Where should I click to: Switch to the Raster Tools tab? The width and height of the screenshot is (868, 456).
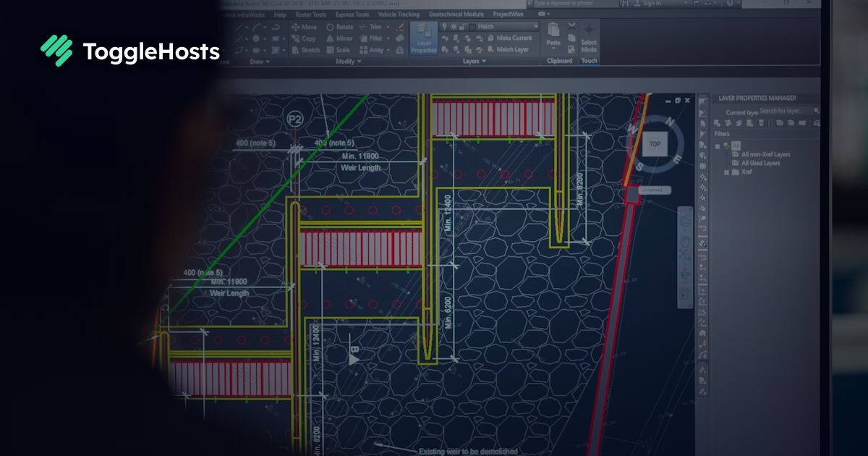tap(310, 14)
